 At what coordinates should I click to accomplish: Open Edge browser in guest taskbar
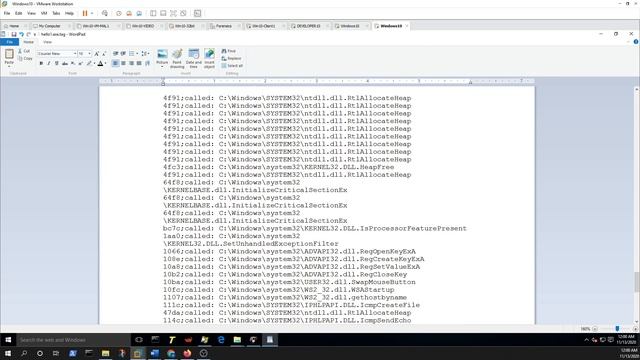pyautogui.click(x=221, y=340)
